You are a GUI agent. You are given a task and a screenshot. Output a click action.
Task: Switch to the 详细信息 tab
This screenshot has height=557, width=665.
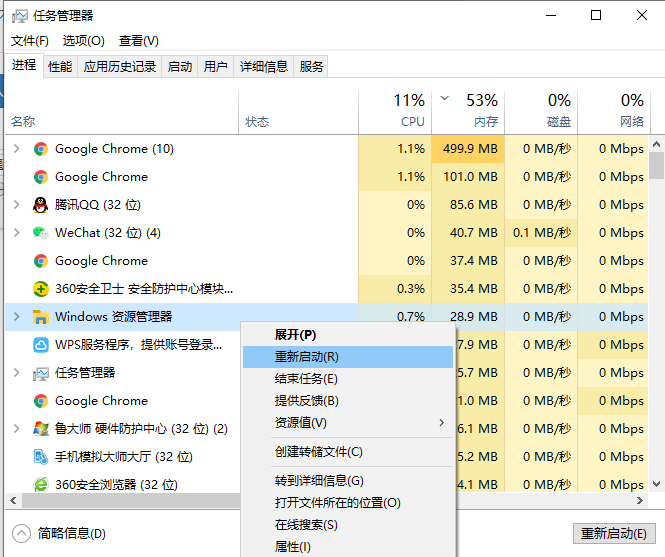click(x=264, y=67)
